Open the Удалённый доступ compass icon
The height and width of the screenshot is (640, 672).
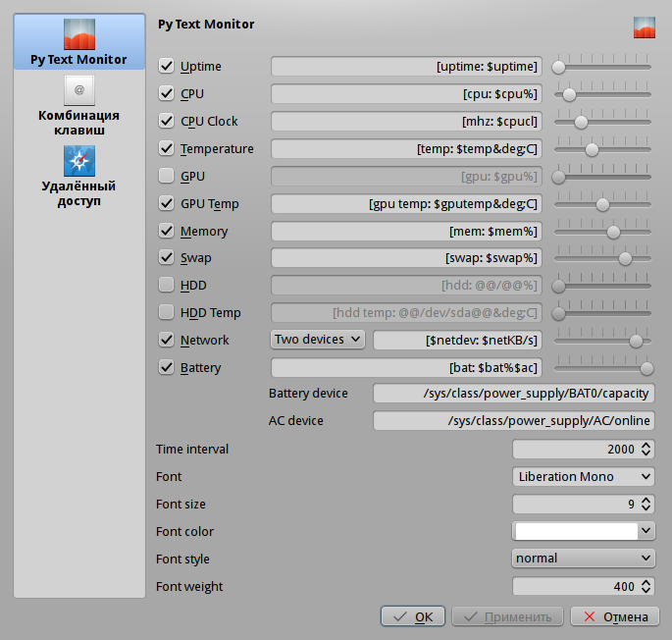[x=78, y=161]
